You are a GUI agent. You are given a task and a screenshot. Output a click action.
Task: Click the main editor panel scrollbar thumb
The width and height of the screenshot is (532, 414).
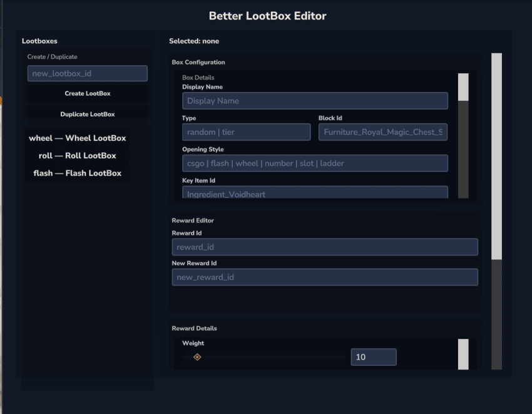496,156
